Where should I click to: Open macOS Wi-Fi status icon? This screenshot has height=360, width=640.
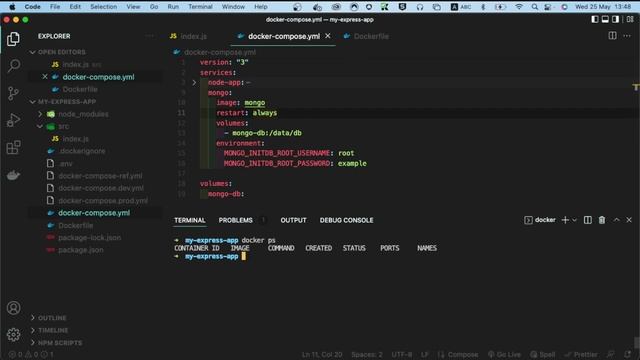point(519,7)
